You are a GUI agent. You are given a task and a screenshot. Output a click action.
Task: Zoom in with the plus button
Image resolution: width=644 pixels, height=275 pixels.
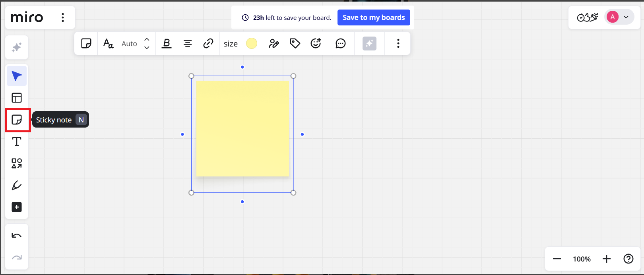tap(607, 259)
